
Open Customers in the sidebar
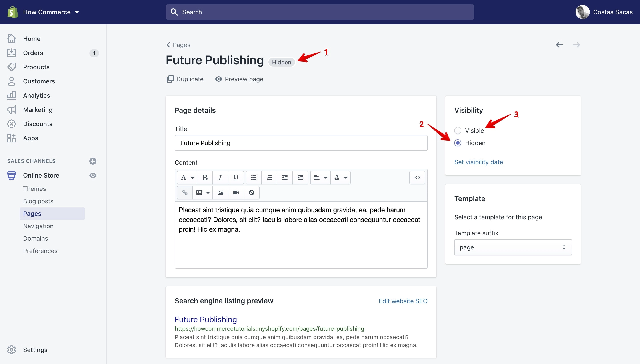click(x=39, y=81)
